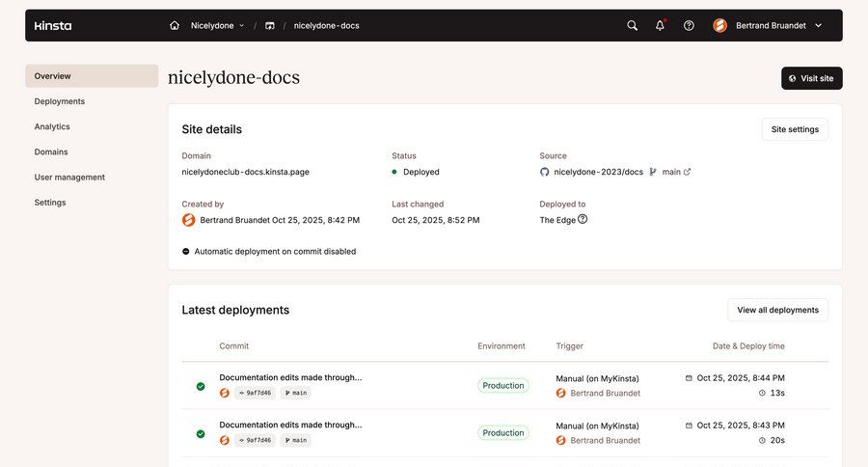Open the notifications bell

(660, 26)
